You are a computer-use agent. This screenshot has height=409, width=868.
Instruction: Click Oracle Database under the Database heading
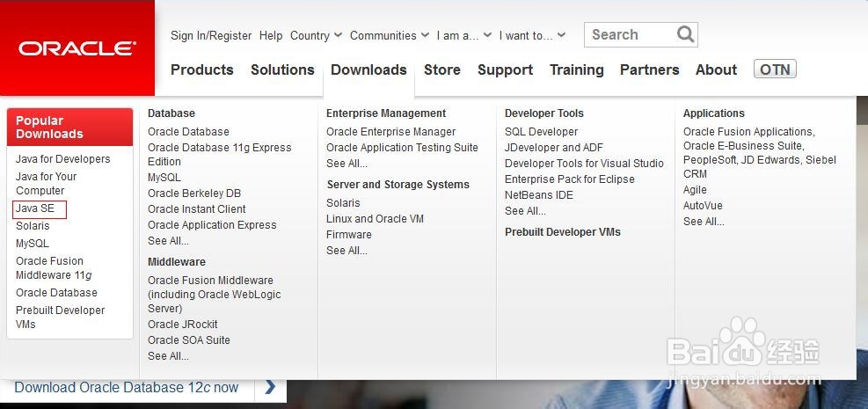[188, 132]
